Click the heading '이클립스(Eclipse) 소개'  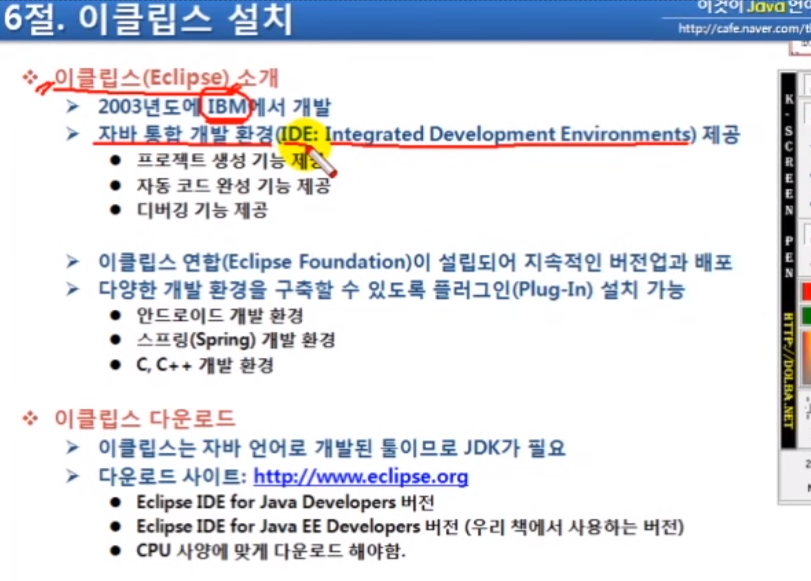[166, 78]
